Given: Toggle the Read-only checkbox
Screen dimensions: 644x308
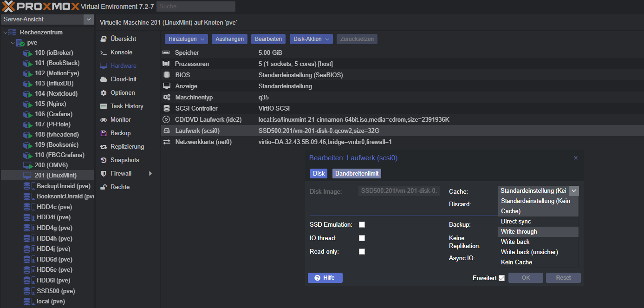Looking at the screenshot, I should (362, 252).
